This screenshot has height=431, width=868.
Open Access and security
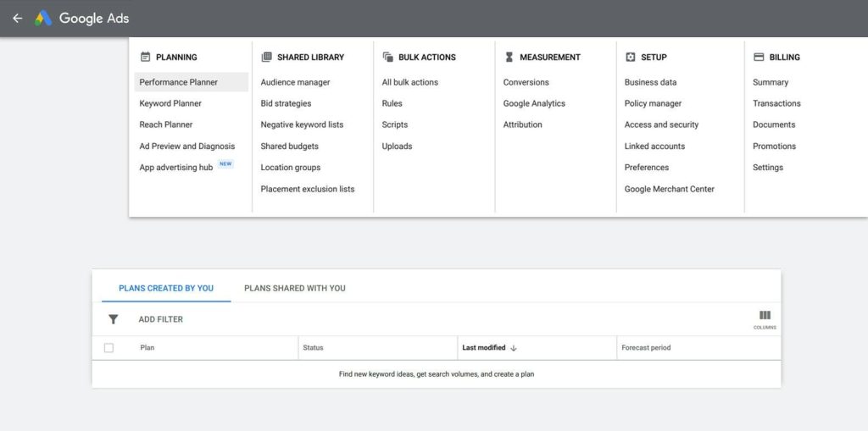pos(661,124)
